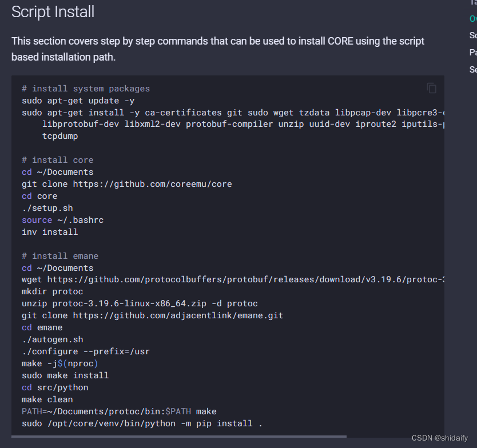Open the sidebar entry beginning with "Se"
Viewport: 477px width, 448px height.
pos(473,69)
